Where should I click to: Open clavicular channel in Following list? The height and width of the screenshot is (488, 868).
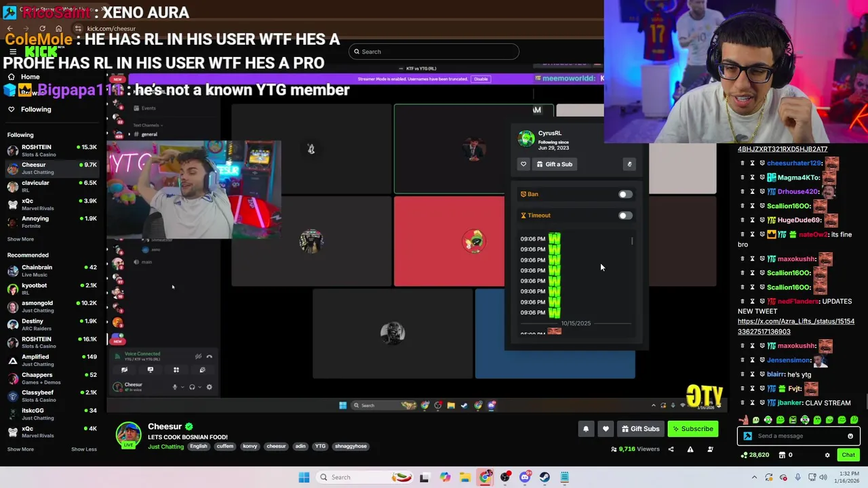[53, 186]
